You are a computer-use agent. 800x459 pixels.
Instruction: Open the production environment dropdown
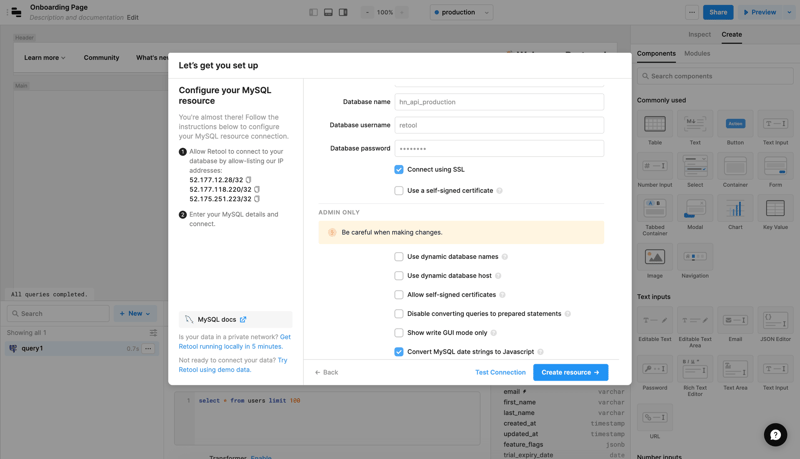461,12
